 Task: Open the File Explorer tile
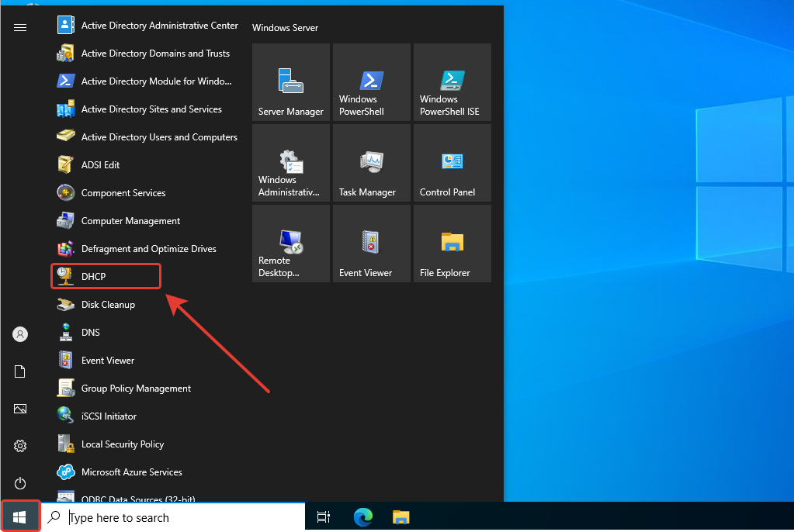coord(452,244)
